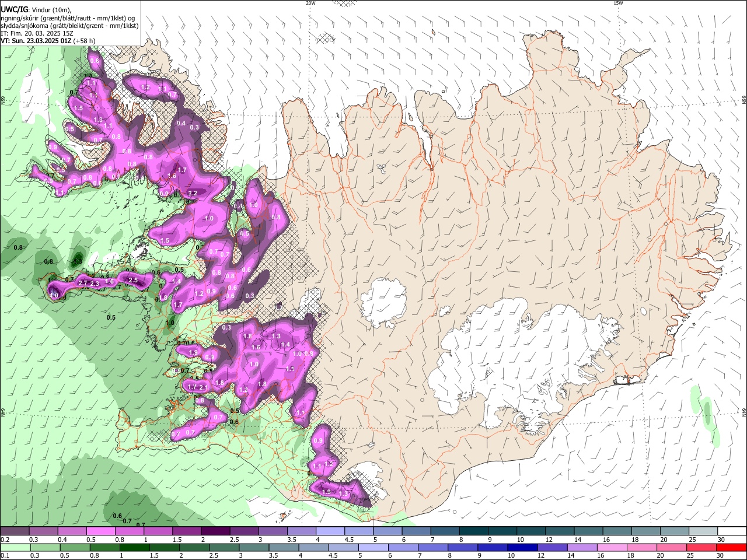Click the 'slydda/snjókoma' legend description line
This screenshot has width=747, height=560.
[x=69, y=26]
